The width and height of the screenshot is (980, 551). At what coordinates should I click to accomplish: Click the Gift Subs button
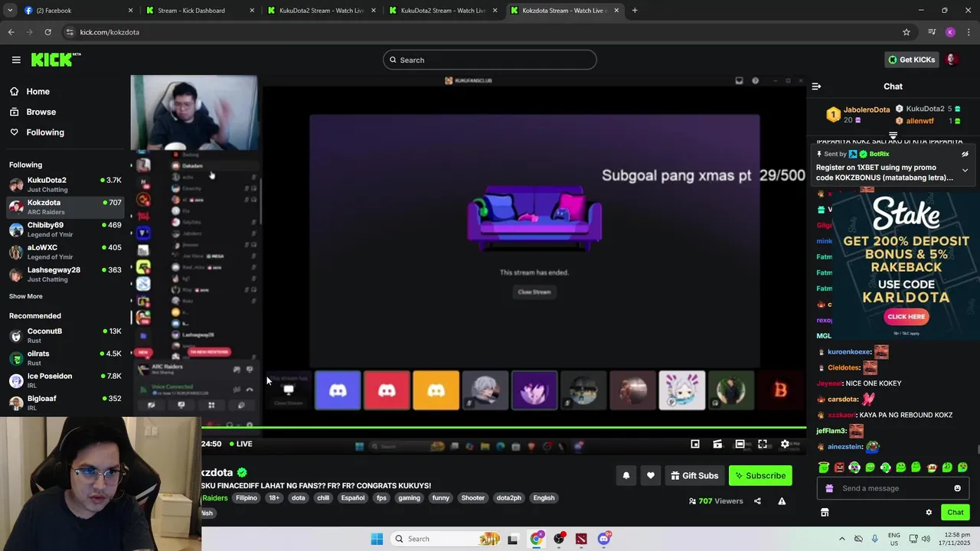pyautogui.click(x=694, y=475)
